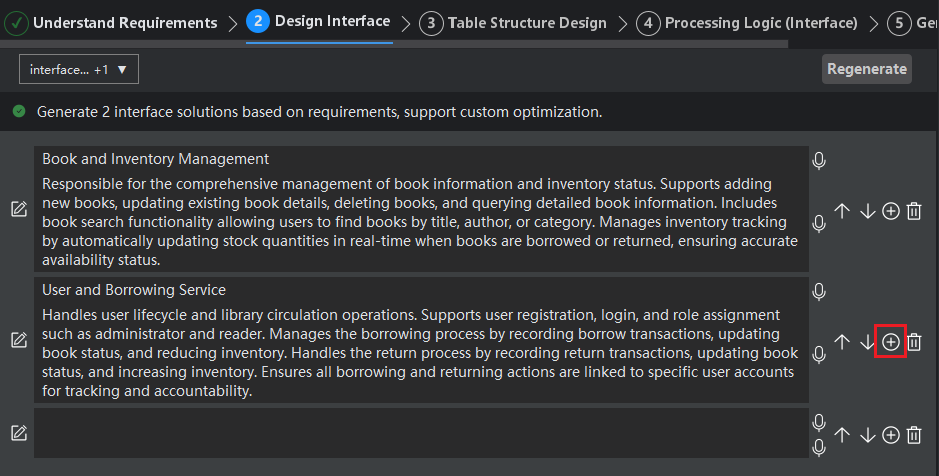Move User and Borrowing Service row up
This screenshot has width=939, height=476.
click(842, 342)
